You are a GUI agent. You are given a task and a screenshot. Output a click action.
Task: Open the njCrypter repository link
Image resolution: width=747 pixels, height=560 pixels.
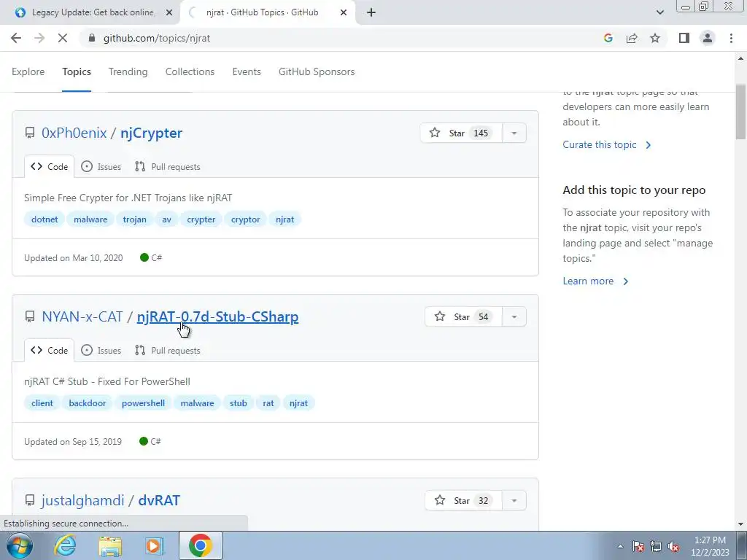coord(151,133)
